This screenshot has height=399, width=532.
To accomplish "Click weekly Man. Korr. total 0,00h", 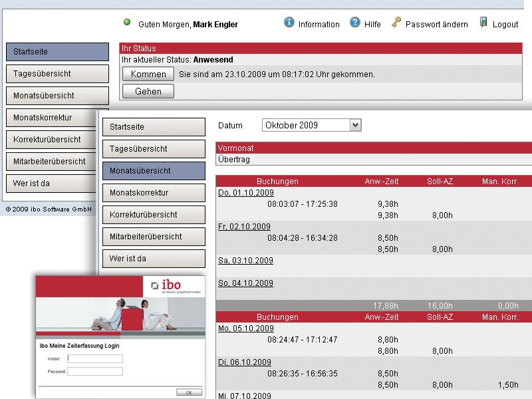I will [508, 306].
